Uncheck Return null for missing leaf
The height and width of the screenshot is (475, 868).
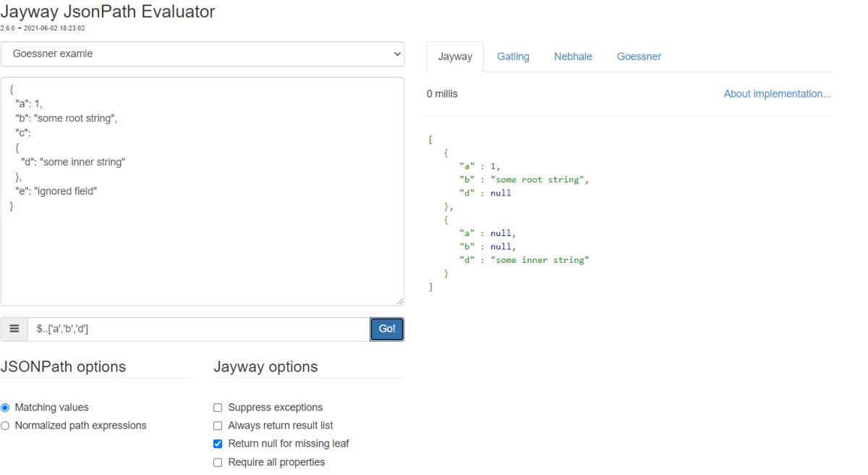pos(218,444)
